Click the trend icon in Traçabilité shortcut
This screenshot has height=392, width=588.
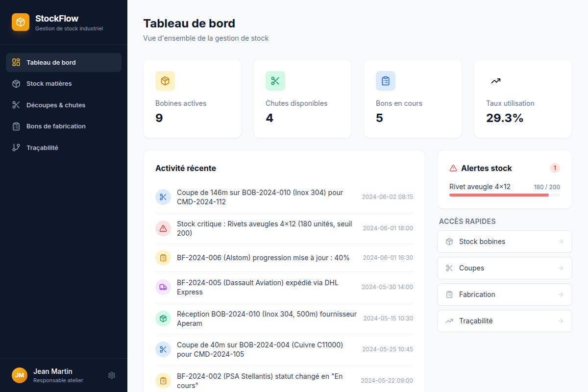tap(449, 321)
